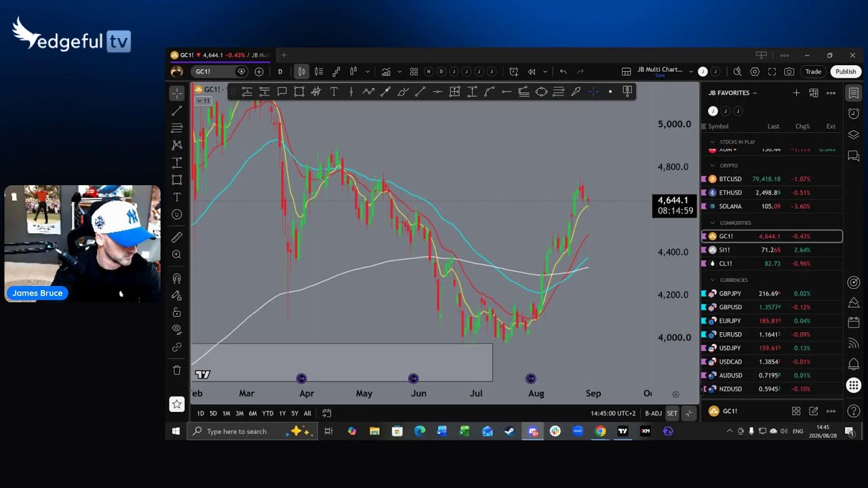Open advanced view table icon in watchlist

click(x=814, y=93)
